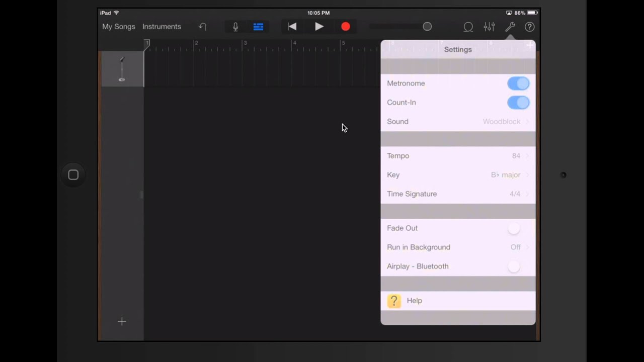The height and width of the screenshot is (362, 644).
Task: Tap the add section plus on ruler
Action: tap(530, 46)
